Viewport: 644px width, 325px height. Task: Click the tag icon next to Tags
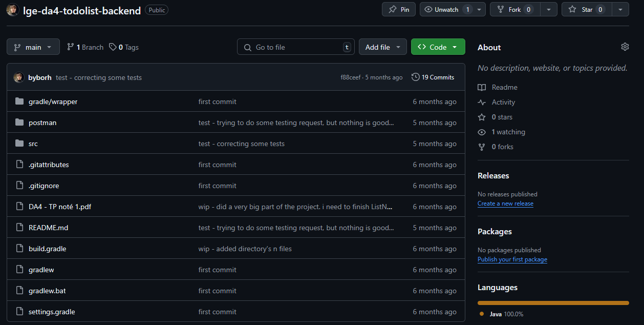(113, 47)
